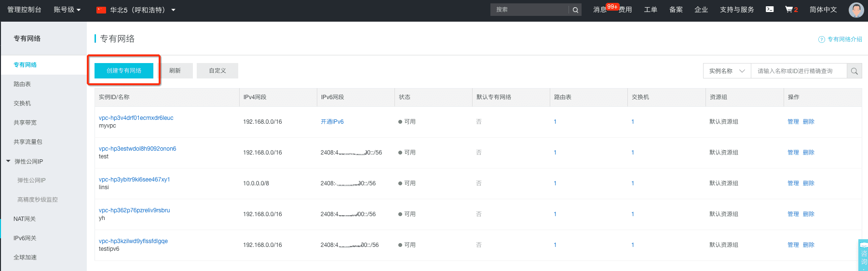Open 路由表 in the sidebar
The height and width of the screenshot is (271, 868).
pyautogui.click(x=22, y=84)
